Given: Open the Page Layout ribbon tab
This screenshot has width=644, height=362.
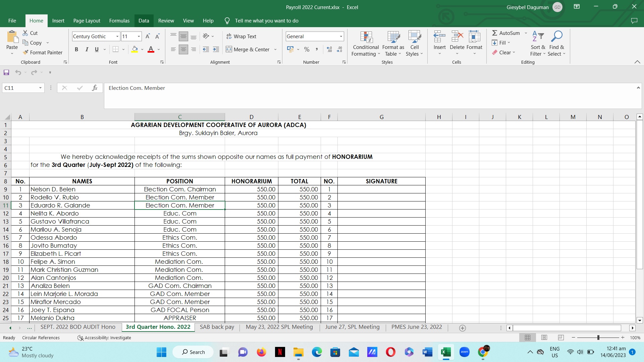Looking at the screenshot, I should 87,21.
